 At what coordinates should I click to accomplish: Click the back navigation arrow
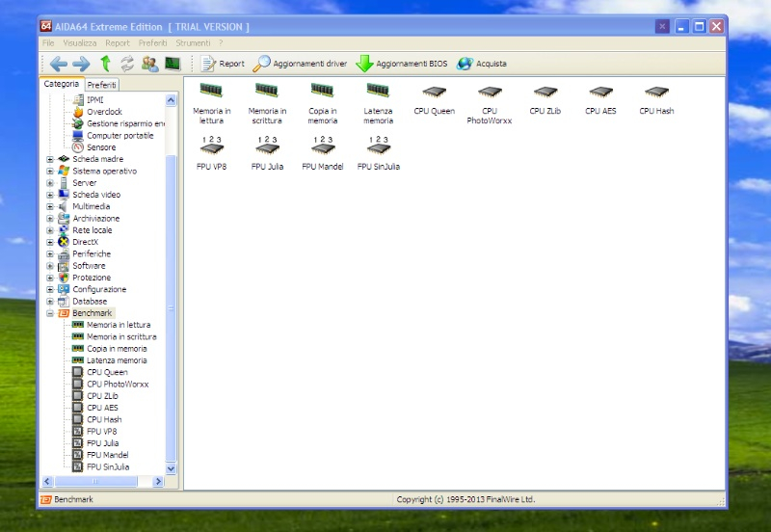click(59, 64)
